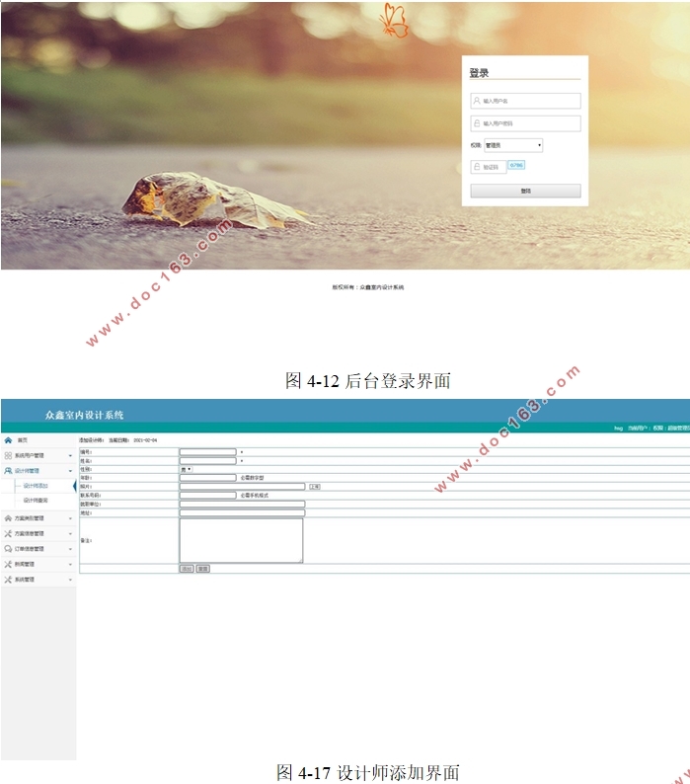Click the 登录 login button

pos(525,191)
